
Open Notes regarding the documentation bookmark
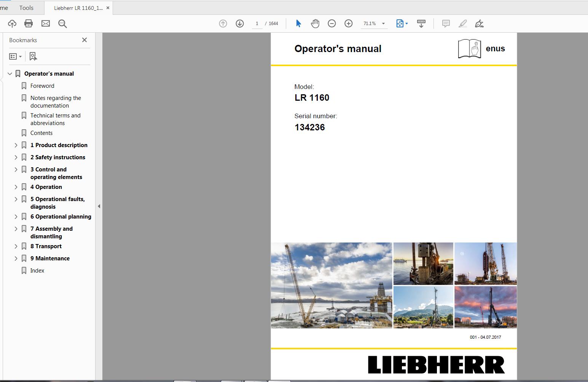(56, 102)
